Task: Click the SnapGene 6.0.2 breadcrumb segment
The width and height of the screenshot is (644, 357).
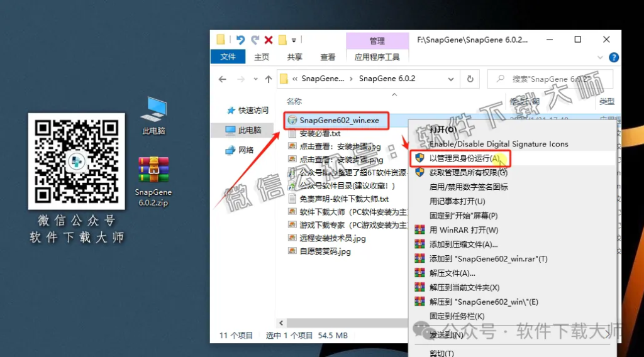Action: pyautogui.click(x=387, y=79)
